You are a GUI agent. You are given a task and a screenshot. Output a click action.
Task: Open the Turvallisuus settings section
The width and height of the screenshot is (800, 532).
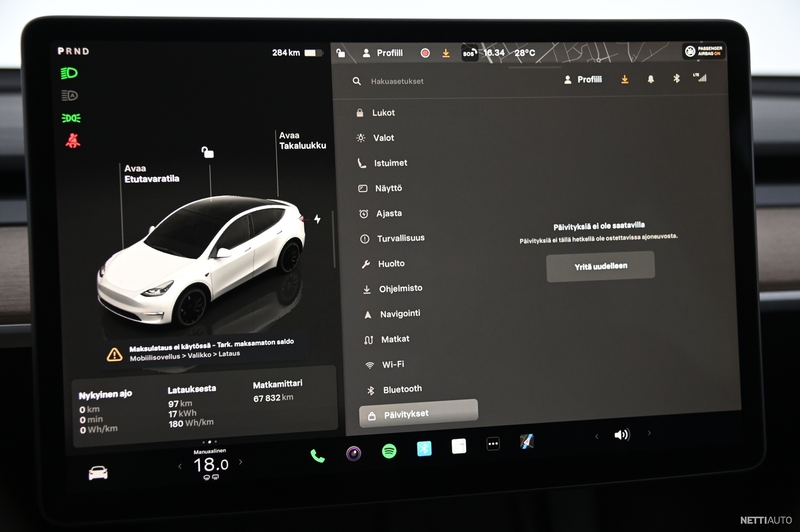pyautogui.click(x=400, y=238)
